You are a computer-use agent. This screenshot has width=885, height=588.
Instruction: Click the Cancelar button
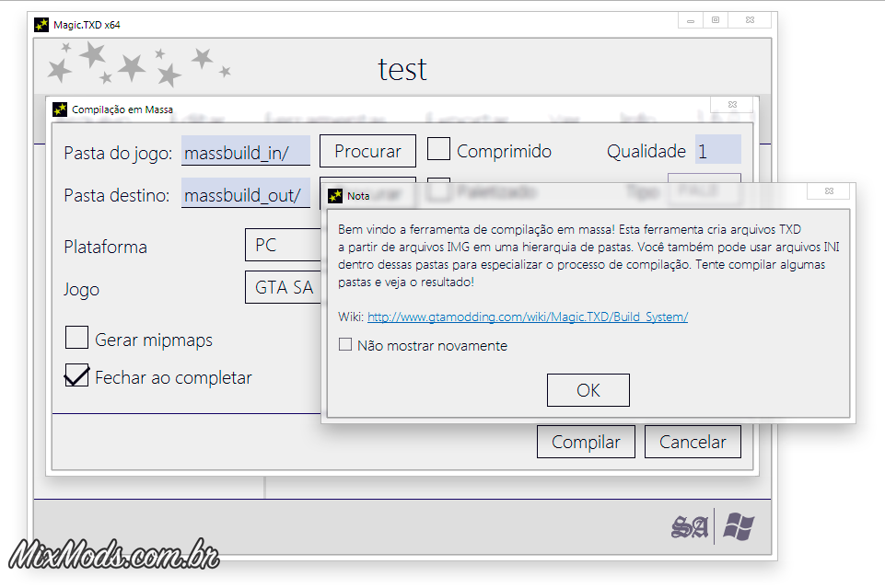(693, 442)
